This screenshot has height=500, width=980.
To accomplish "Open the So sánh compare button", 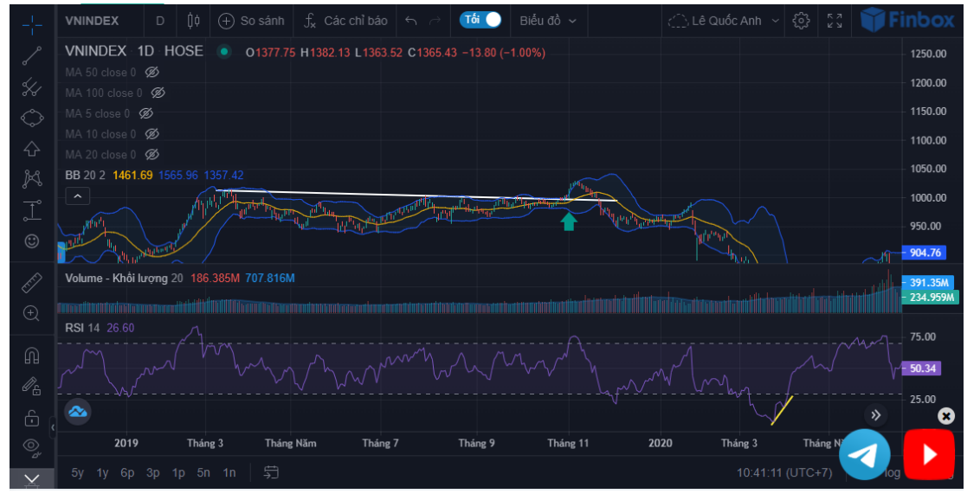I will 249,21.
